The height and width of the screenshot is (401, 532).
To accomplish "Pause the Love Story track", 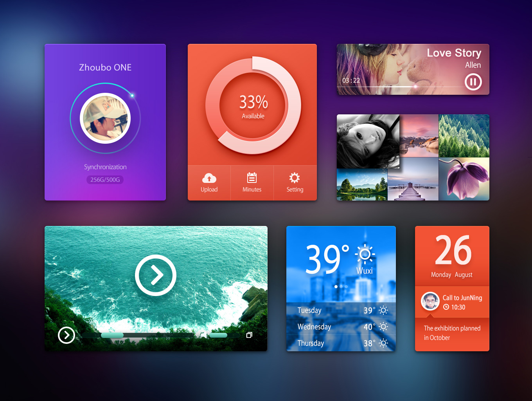I will [x=473, y=82].
